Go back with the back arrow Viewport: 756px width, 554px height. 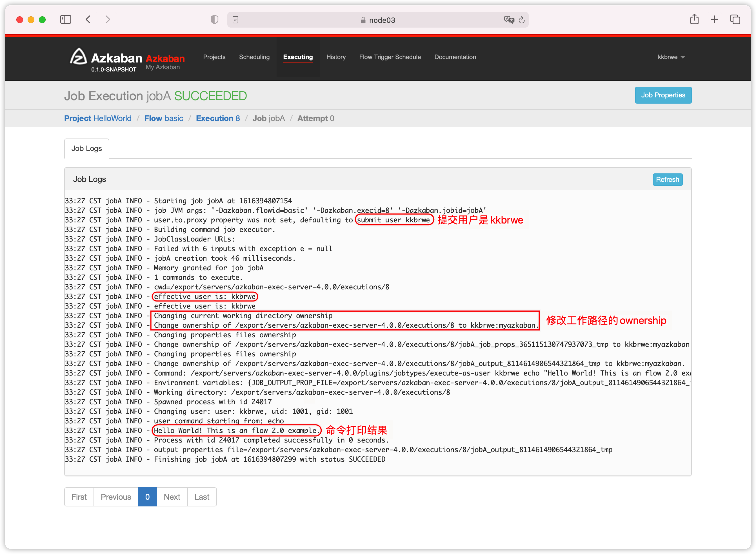pyautogui.click(x=88, y=19)
